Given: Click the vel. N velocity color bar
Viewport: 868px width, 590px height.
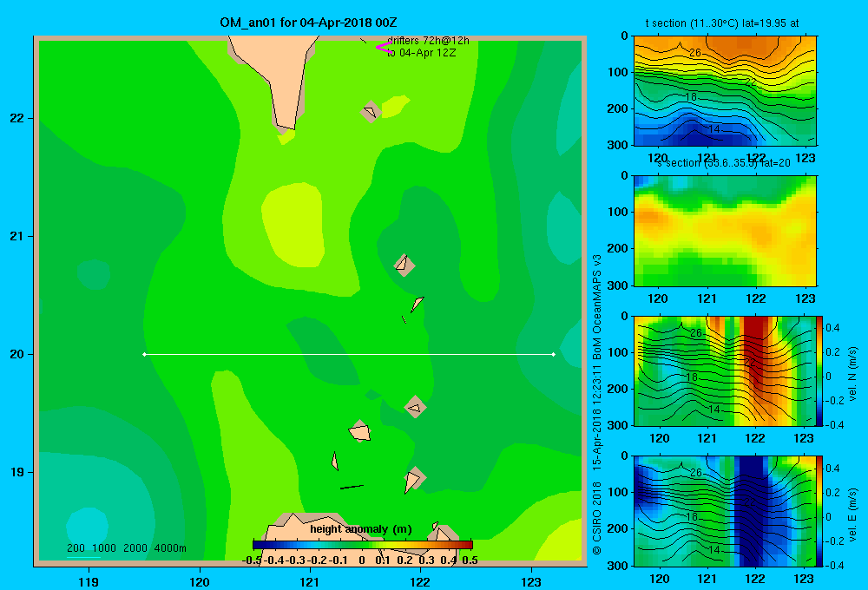Looking at the screenshot, I should tap(819, 371).
